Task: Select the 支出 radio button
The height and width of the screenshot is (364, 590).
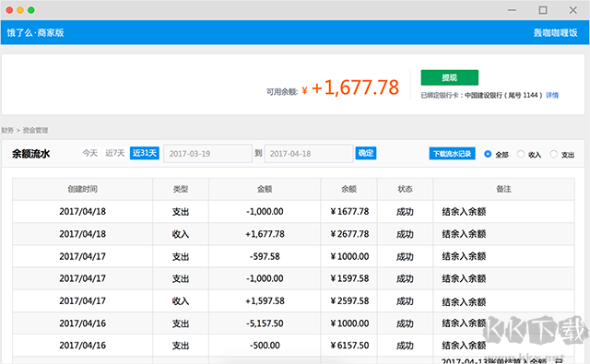Action: [553, 154]
